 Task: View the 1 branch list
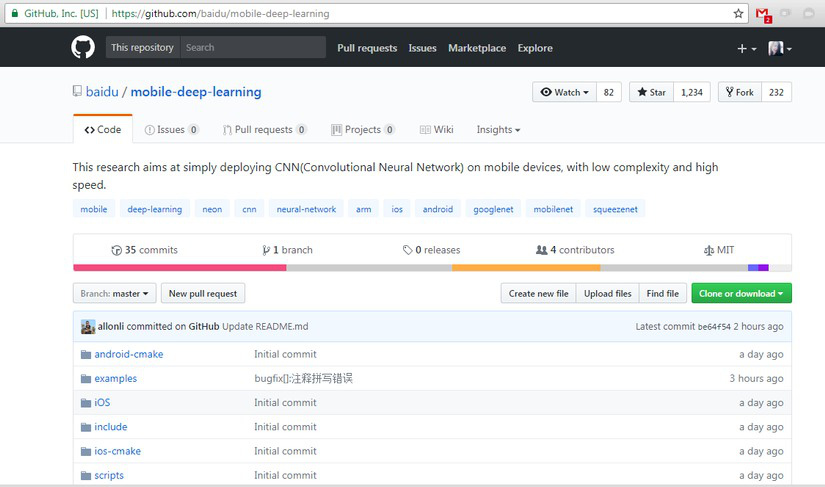(287, 250)
